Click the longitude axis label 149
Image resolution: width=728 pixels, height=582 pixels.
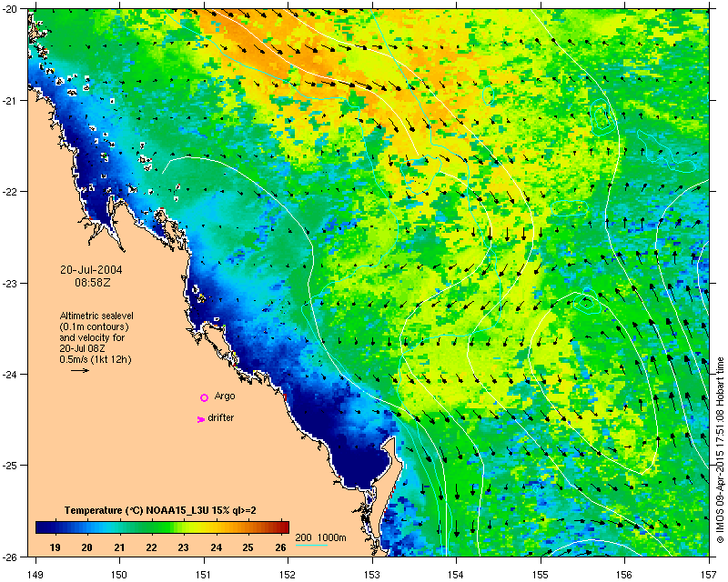35,575
